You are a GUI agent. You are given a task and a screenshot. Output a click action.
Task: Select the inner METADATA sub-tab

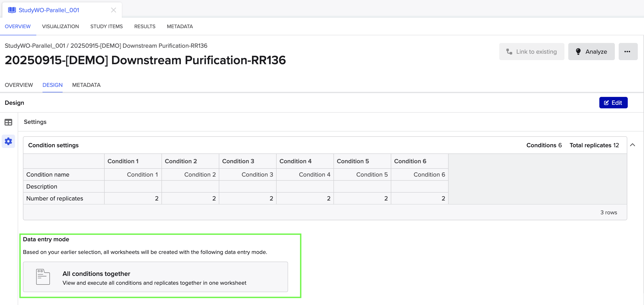click(86, 85)
